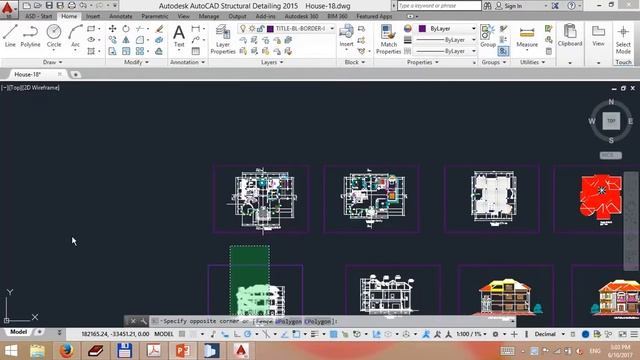The image size is (640, 360).
Task: Toggle layer on/off lightbulb icon
Action: click(243, 29)
